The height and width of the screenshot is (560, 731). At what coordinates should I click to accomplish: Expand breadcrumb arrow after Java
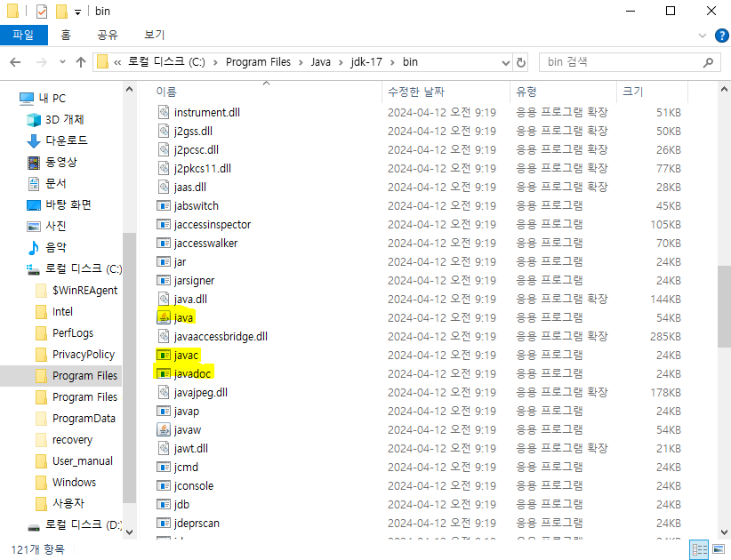(x=341, y=62)
